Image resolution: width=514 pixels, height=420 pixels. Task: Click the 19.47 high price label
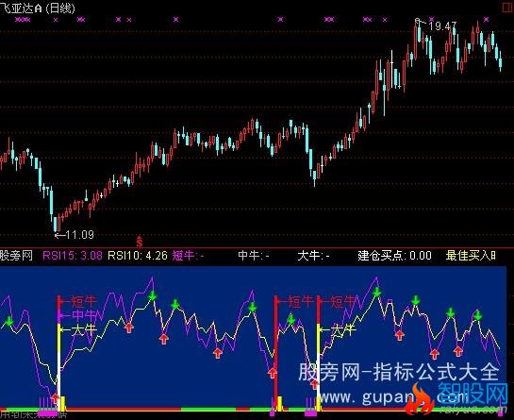tap(442, 25)
